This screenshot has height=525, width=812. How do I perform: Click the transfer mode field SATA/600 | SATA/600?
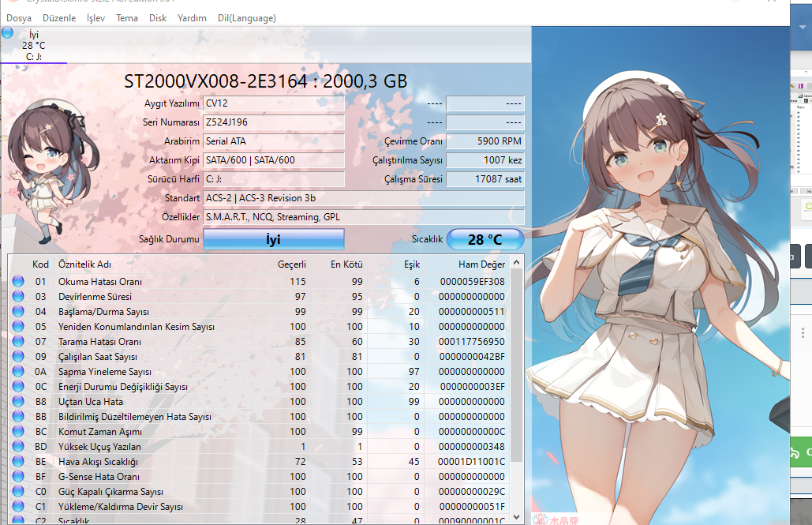point(274,160)
